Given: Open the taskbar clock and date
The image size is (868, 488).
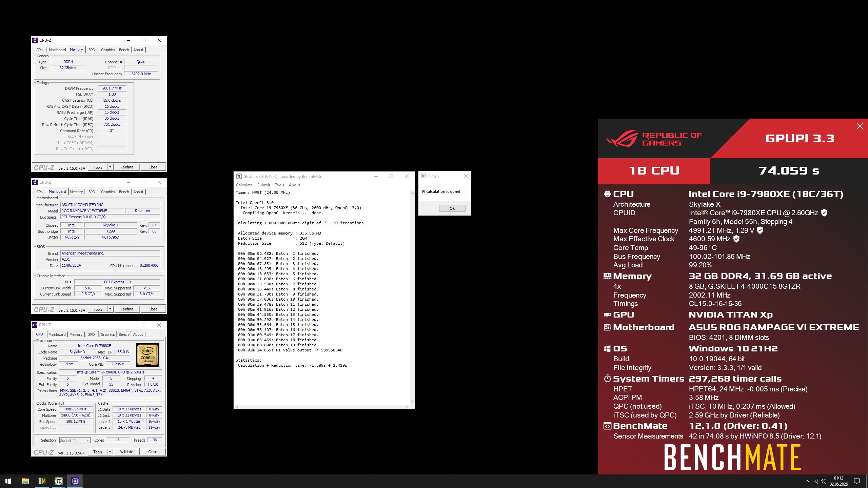Looking at the screenshot, I should coord(839,481).
